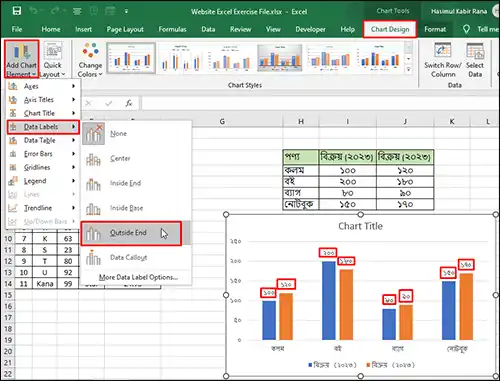
Task: Open the Quick Layout dropdown
Action: (x=52, y=59)
